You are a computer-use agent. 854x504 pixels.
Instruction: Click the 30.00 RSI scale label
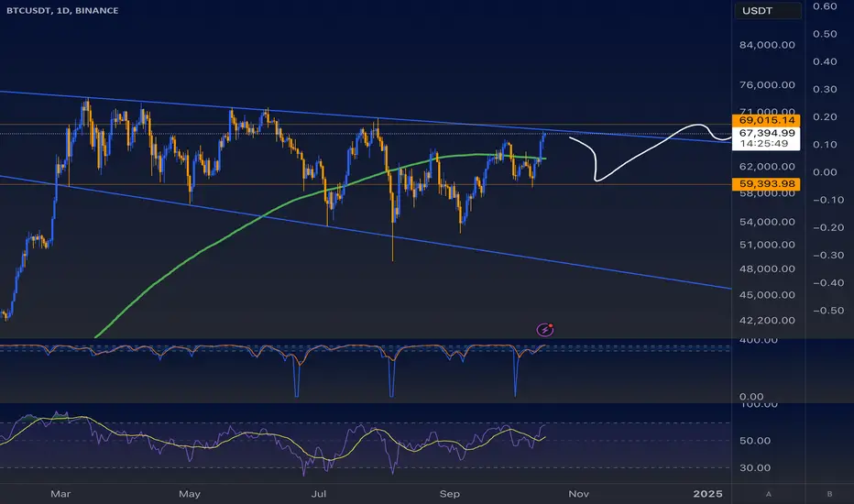pyautogui.click(x=755, y=468)
